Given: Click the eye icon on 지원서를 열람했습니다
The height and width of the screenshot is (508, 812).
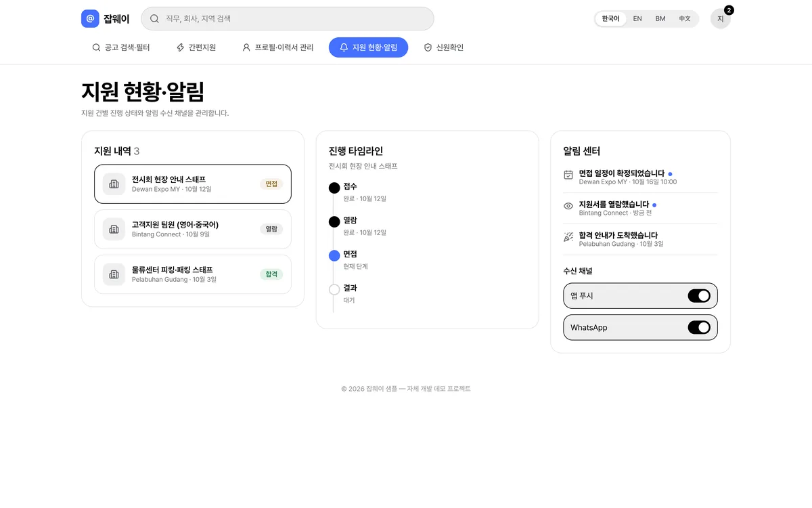Looking at the screenshot, I should coord(568,206).
